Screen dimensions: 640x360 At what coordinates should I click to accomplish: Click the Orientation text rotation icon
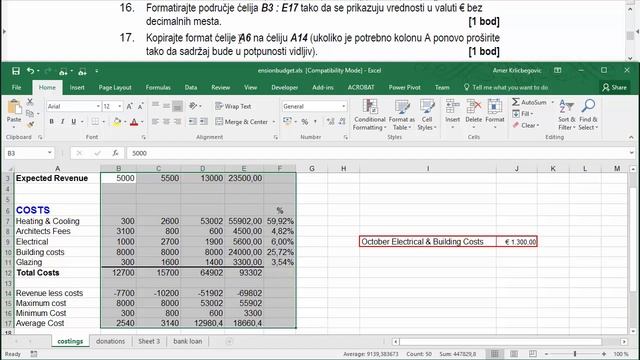193,106
